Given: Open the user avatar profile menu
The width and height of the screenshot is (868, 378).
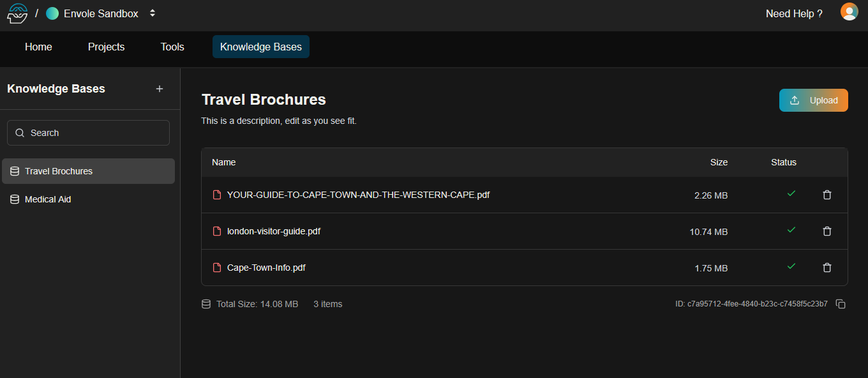Looking at the screenshot, I should coord(849,12).
